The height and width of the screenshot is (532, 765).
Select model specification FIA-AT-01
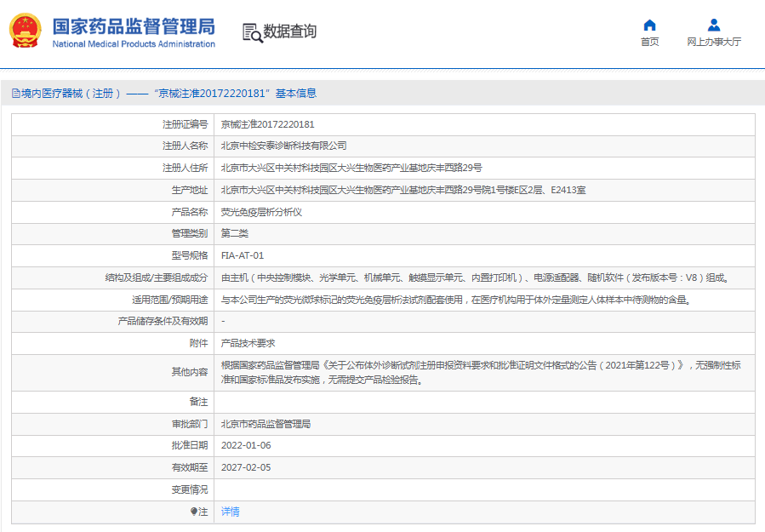[243, 255]
